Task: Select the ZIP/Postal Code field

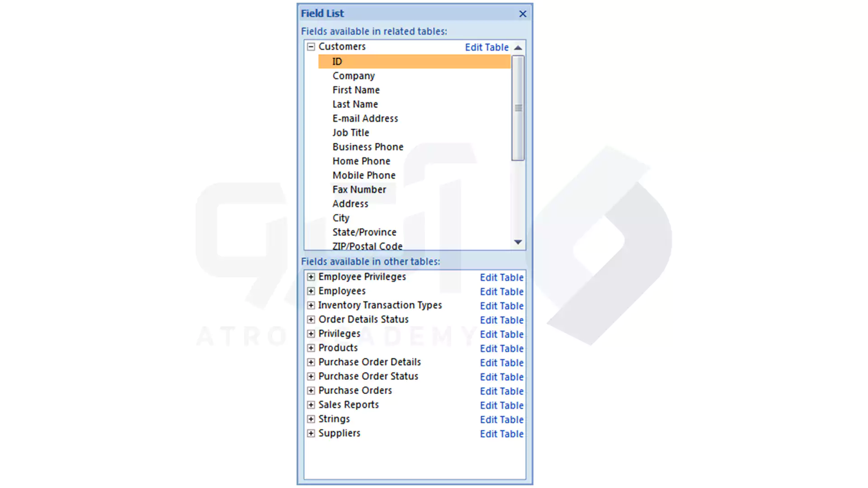Action: [367, 245]
